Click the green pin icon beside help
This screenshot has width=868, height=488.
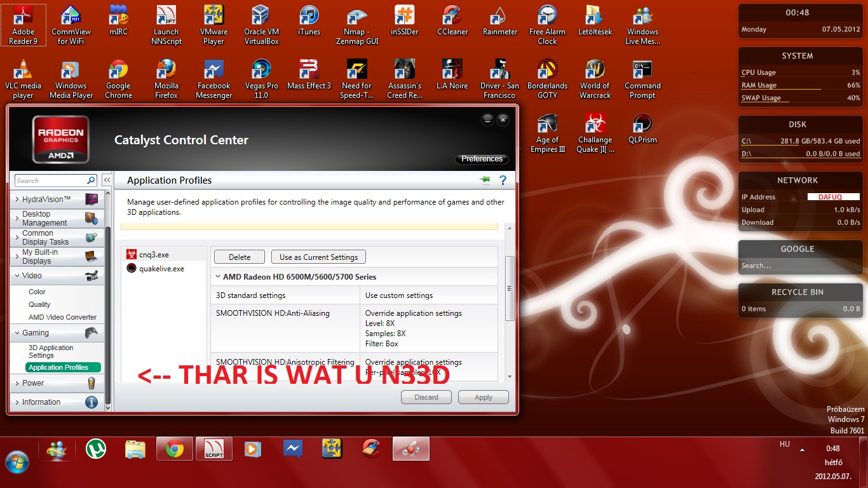[x=485, y=180]
